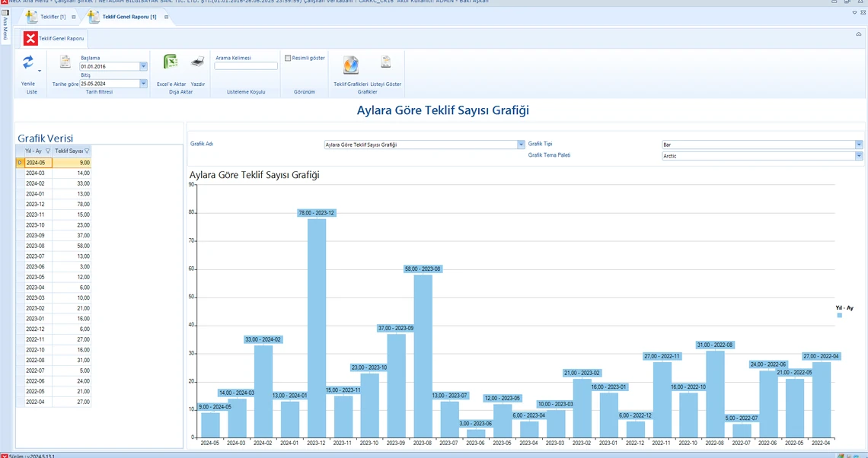
Task: Enable the Resimli göster checkbox
Action: (x=288, y=58)
